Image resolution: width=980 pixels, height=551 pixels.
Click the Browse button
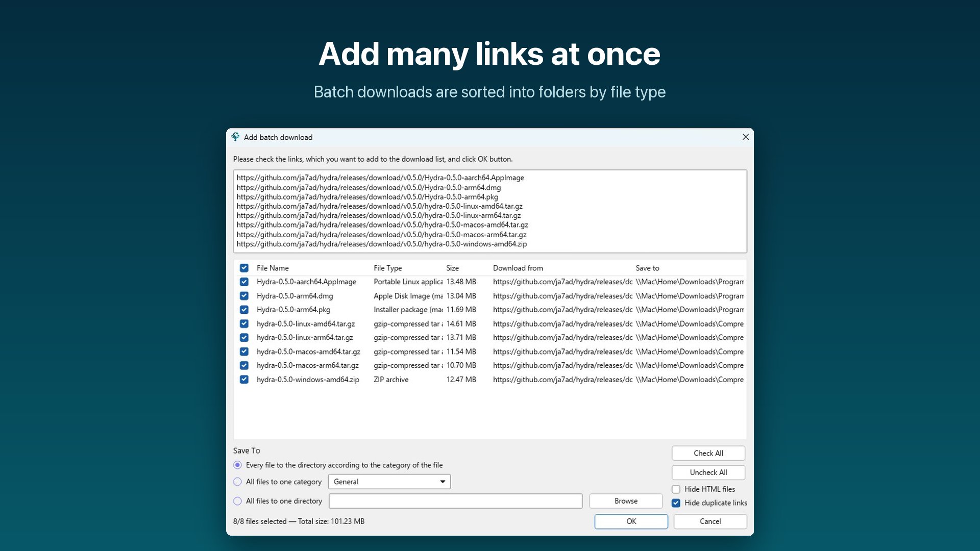click(x=626, y=501)
